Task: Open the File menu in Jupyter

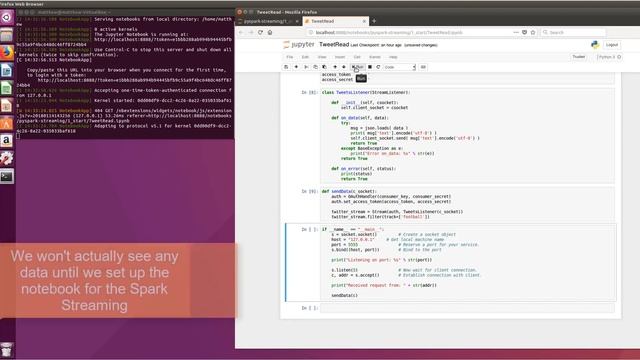Action: pos(290,57)
